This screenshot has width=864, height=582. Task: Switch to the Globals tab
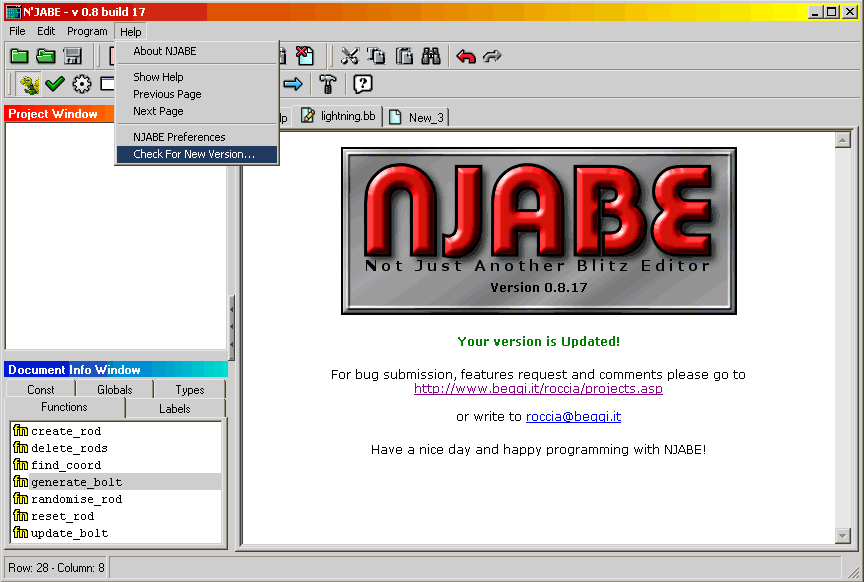click(x=115, y=390)
